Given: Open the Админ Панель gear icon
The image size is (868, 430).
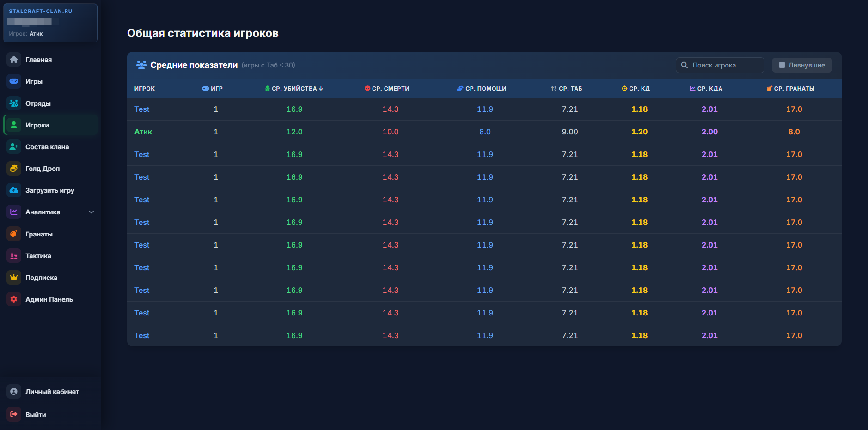Looking at the screenshot, I should coord(14,299).
